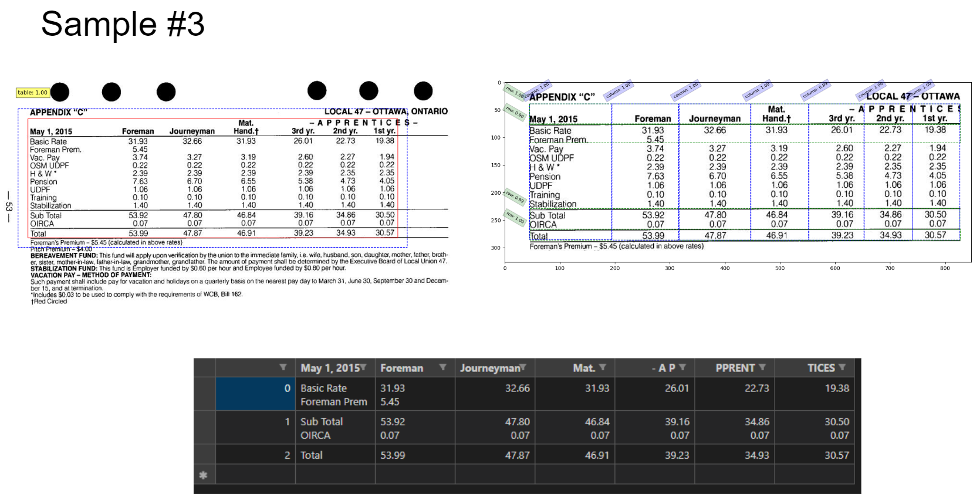This screenshot has height=504, width=980.
Task: Open the filter on the index column header
Action: pyautogui.click(x=283, y=367)
